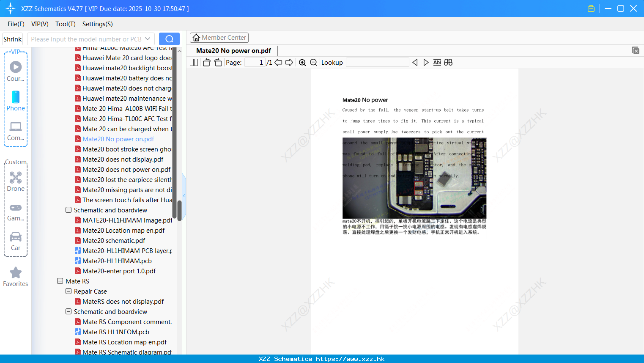Screen dimensions: 644x363
Task: Open the File(F) menu
Action: [16, 24]
